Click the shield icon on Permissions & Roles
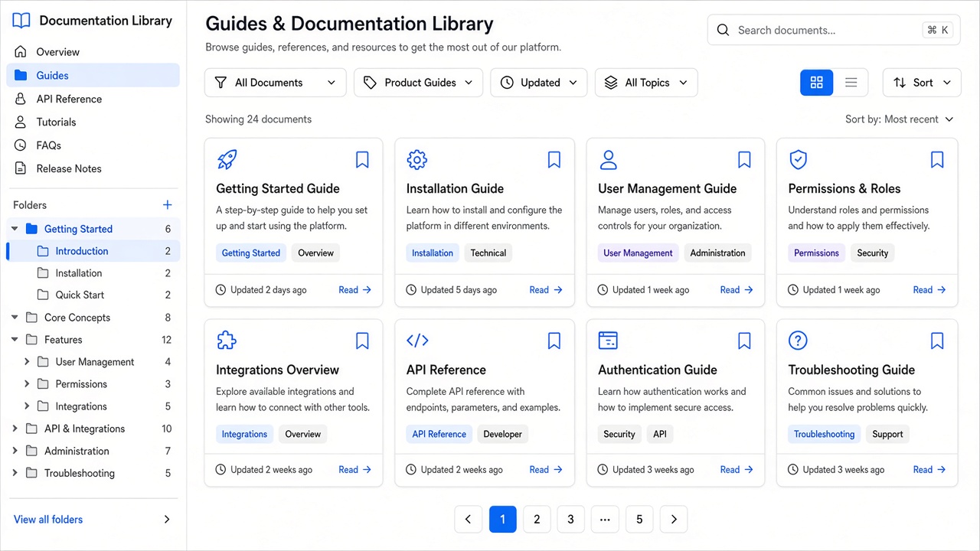The image size is (980, 551). [799, 159]
